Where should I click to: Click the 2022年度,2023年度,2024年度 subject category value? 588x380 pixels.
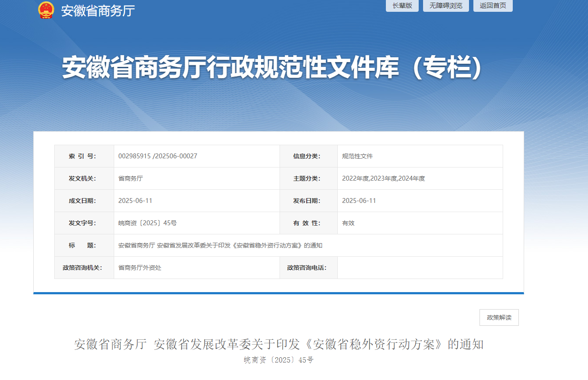click(383, 178)
